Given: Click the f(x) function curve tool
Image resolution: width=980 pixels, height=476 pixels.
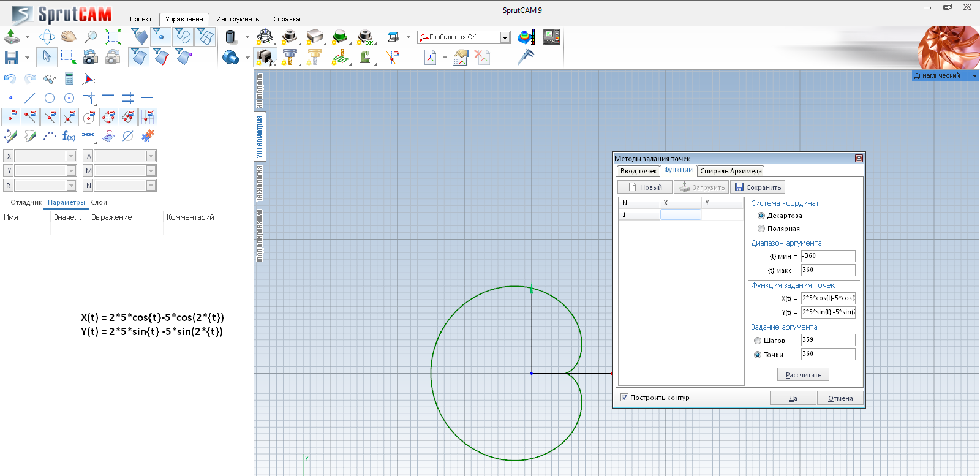Looking at the screenshot, I should point(69,136).
